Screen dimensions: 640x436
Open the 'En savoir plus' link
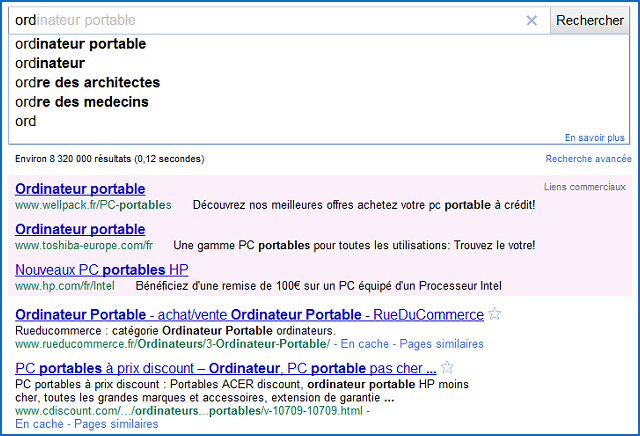click(594, 138)
